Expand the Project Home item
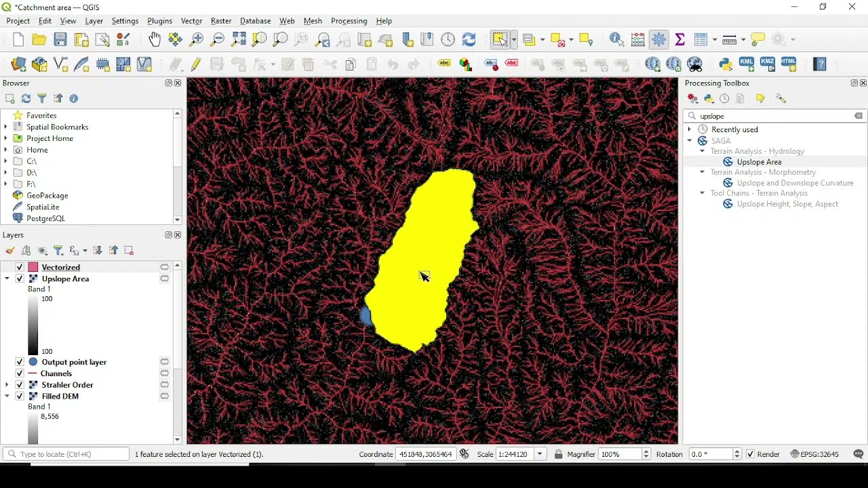 coord(5,138)
